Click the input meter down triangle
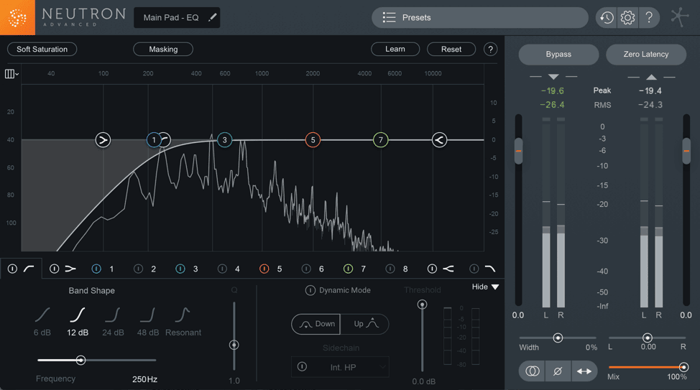700x390 pixels. tap(553, 77)
